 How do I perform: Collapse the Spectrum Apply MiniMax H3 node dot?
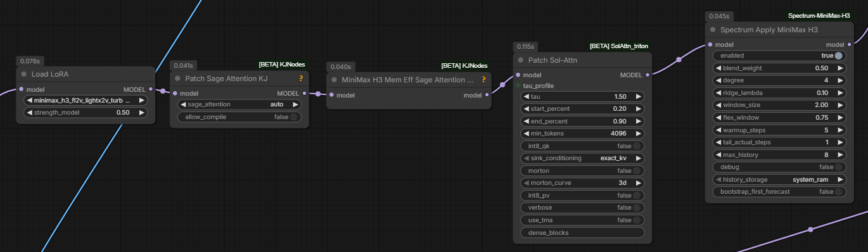[713, 30]
